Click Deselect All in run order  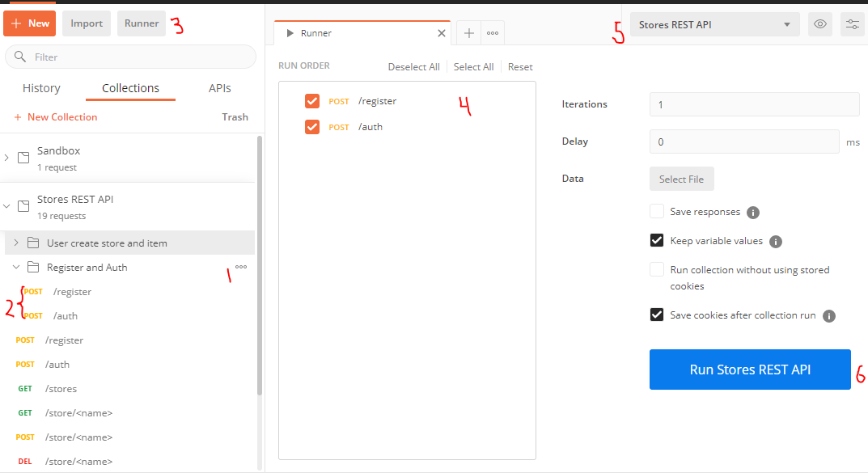click(414, 67)
